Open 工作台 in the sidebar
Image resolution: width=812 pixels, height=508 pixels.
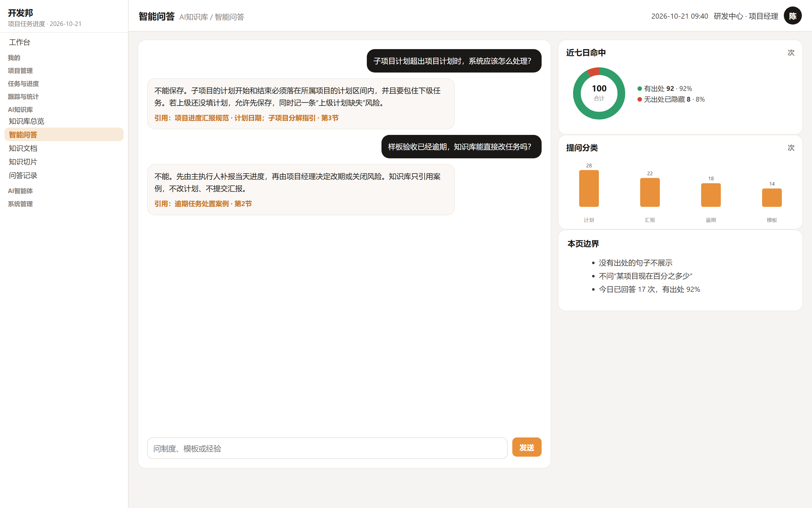point(64,42)
